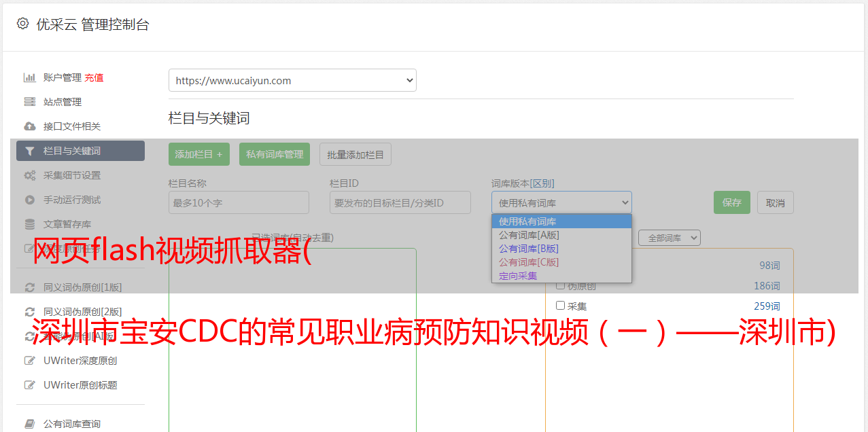The image size is (868, 432).
Task: Open the 词库版本 dropdown showing 使用私有词库
Action: coord(561,202)
